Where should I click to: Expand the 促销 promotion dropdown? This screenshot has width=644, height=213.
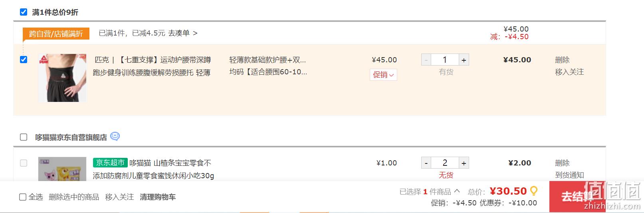click(x=383, y=75)
